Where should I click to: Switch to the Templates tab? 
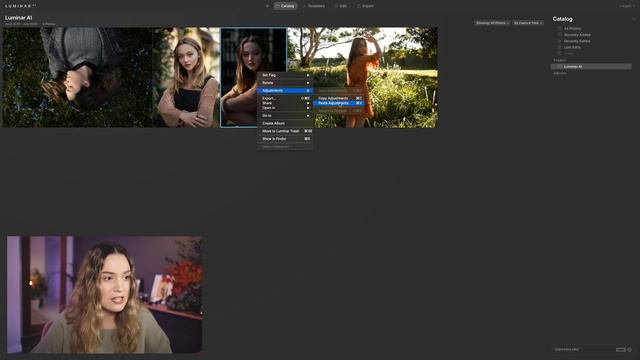click(313, 6)
